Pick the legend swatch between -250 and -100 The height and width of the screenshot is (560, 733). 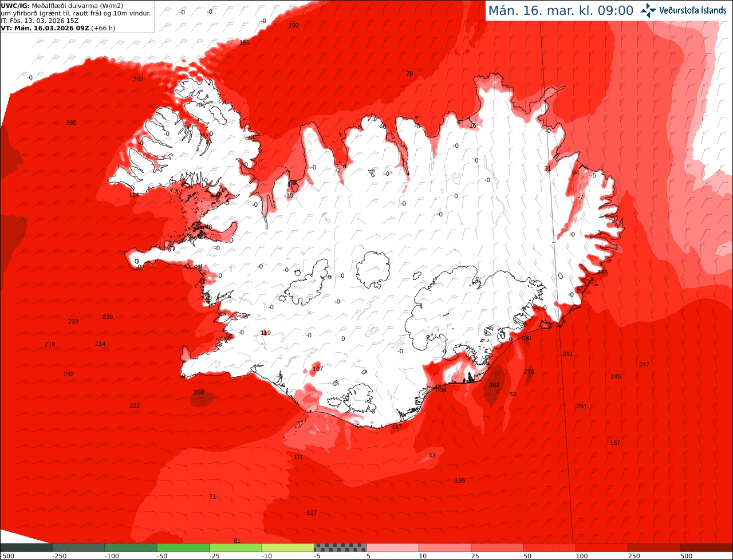pos(78,547)
